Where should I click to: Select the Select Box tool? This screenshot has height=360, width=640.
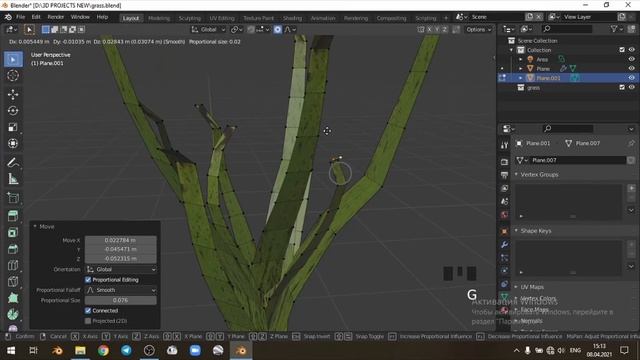[13, 60]
